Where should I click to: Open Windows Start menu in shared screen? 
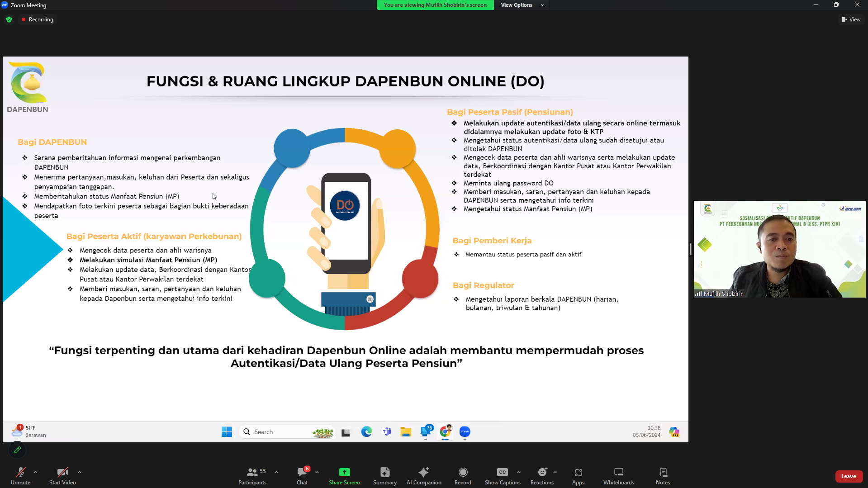coord(227,432)
